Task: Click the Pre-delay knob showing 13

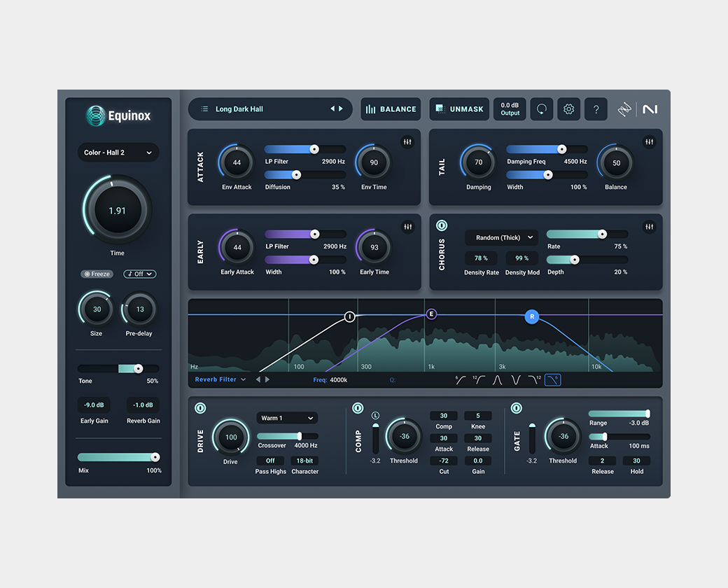Action: click(140, 309)
